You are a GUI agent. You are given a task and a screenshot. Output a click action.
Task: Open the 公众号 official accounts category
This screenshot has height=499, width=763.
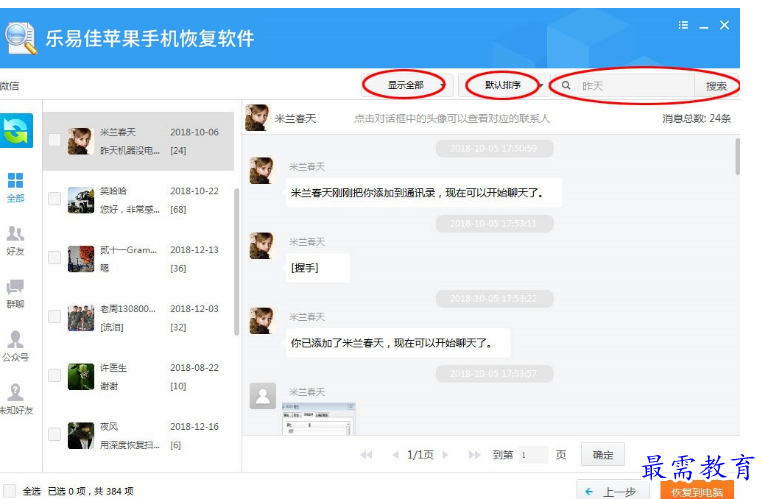point(15,346)
